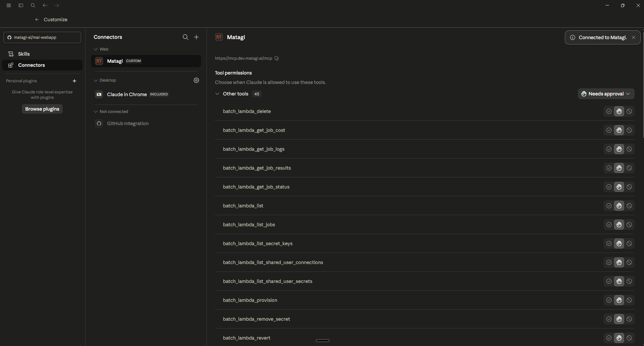
Task: Click the batch_lambda_list_jobs tool name
Action: [x=249, y=225]
